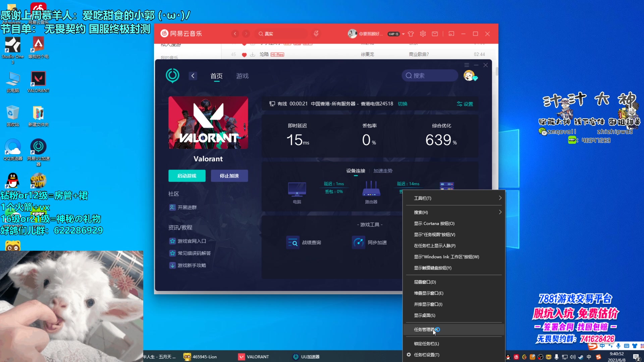Open 游戏官网入口 link
The image size is (644, 362).
[188, 241]
